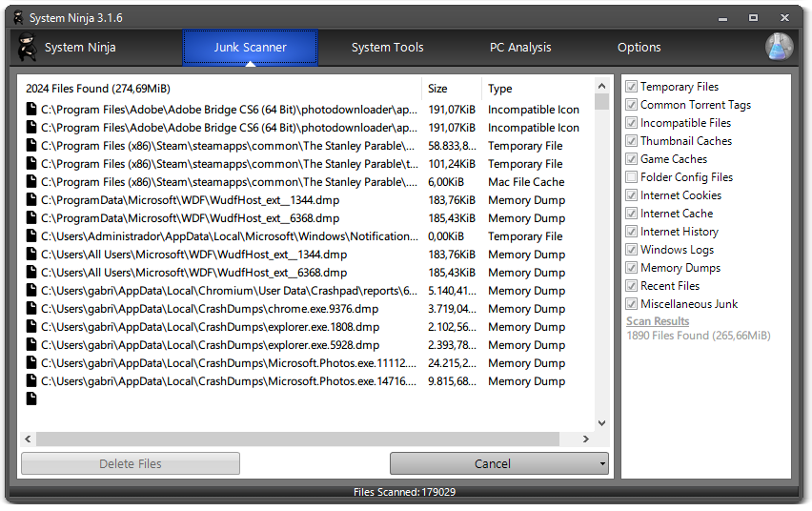Click the Mac File Cache type cell

pyautogui.click(x=526, y=182)
